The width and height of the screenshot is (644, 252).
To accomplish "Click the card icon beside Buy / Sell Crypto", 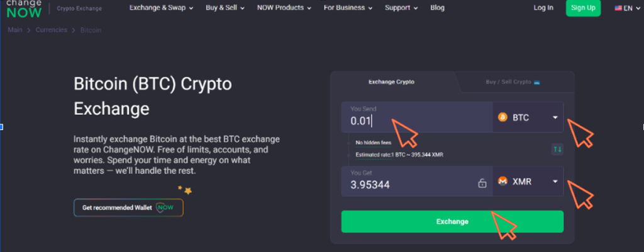I will 537,82.
